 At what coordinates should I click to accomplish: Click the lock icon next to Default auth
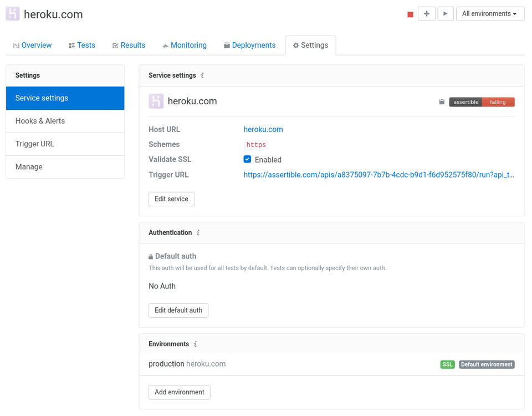pyautogui.click(x=151, y=257)
